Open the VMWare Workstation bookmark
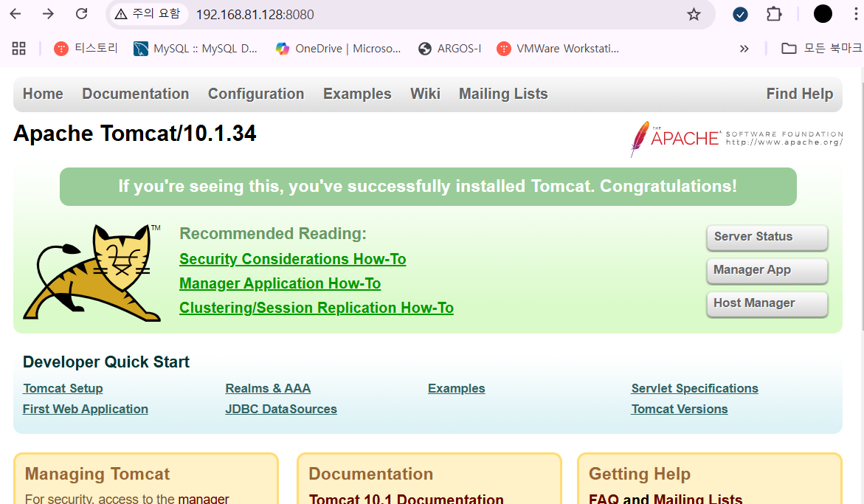The image size is (864, 504). point(558,49)
